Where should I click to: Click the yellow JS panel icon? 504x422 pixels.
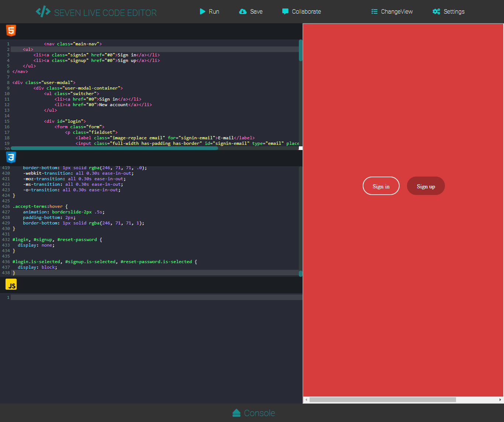[x=11, y=284]
